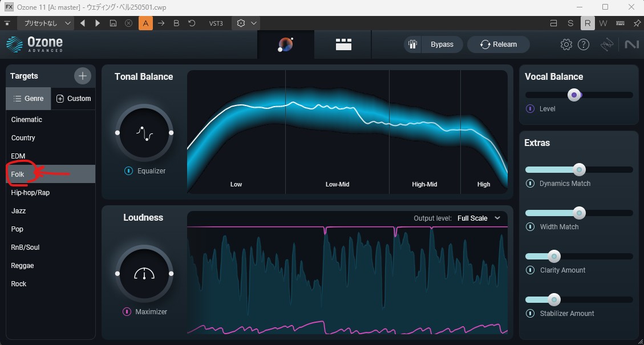Open the keyboard icon in host toolbar
644x345 pixels.
620,23
